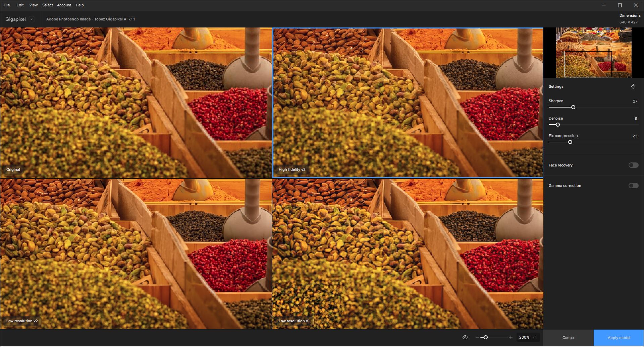Screen dimensions: 644x347
Task: Select the Low resolution v2 preview pane
Action: (x=136, y=254)
